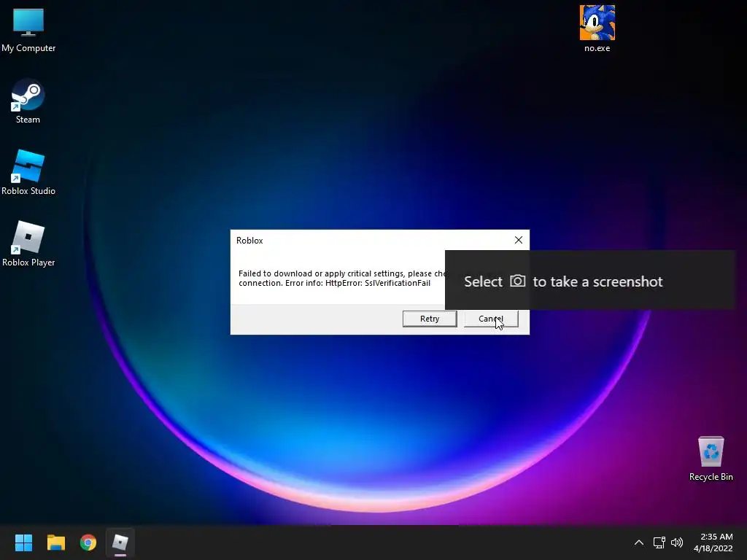Select the Roblox Player desktop shortcut

[28, 244]
